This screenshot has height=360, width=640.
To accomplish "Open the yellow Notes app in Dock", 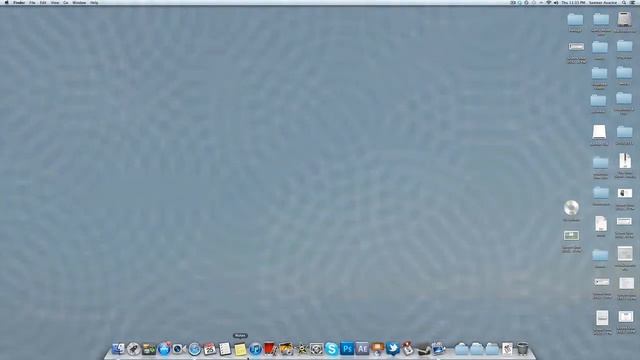I will [x=240, y=349].
